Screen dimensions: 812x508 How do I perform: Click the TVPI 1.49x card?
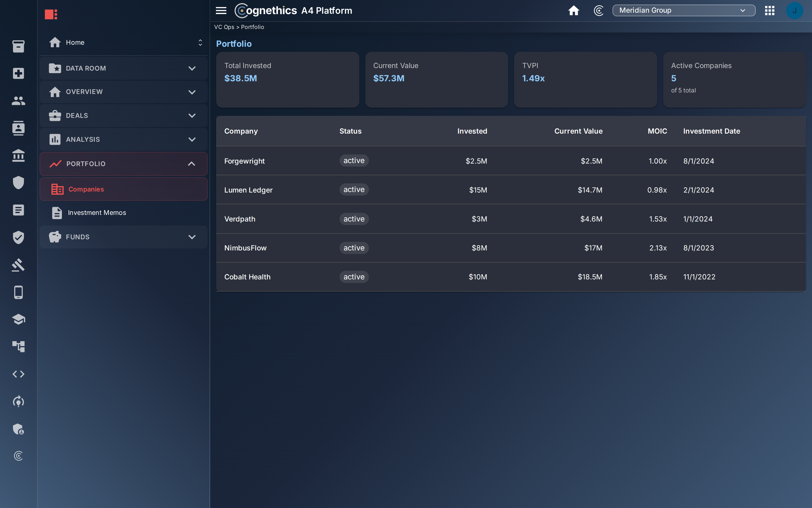(x=585, y=80)
